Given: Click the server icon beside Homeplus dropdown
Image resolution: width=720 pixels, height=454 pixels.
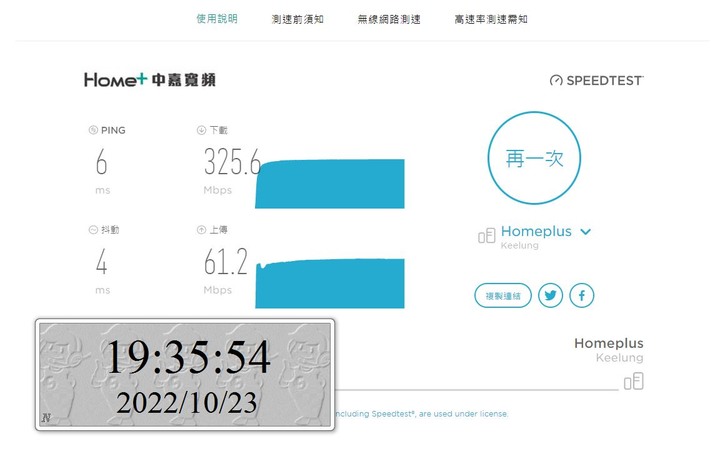Looking at the screenshot, I should pos(487,236).
